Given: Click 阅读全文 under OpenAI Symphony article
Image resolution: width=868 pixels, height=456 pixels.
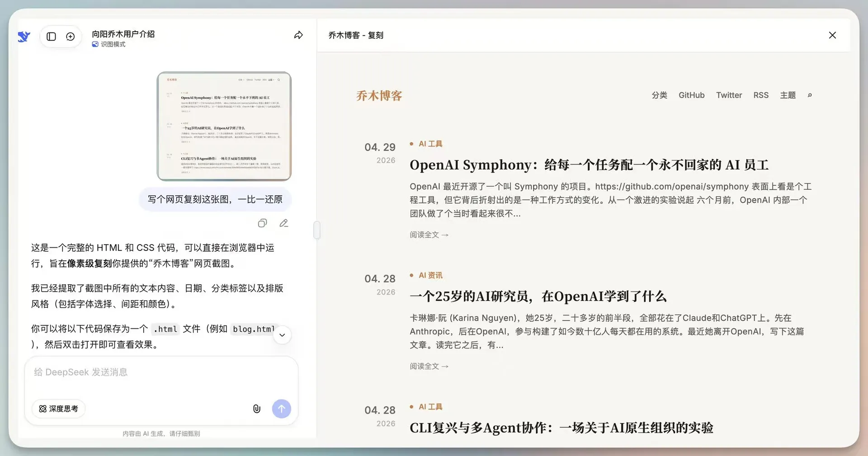Looking at the screenshot, I should click(x=429, y=235).
